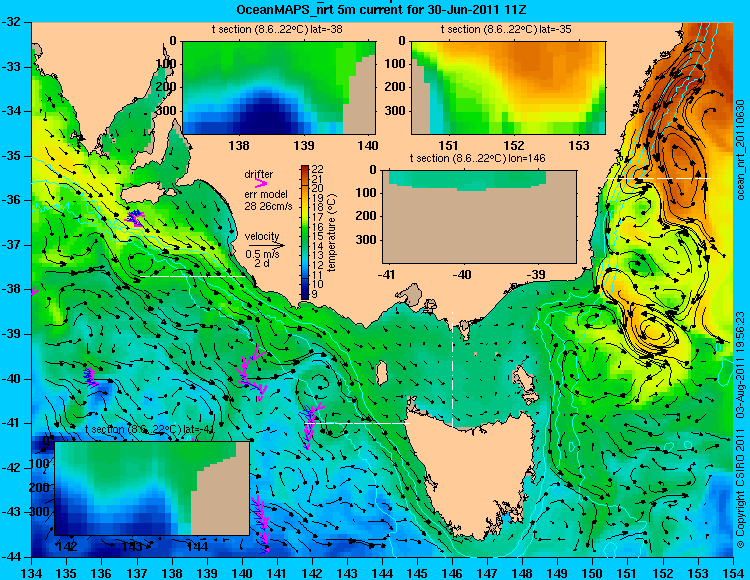Click the -38 label on the main latitude axis

pyautogui.click(x=13, y=289)
